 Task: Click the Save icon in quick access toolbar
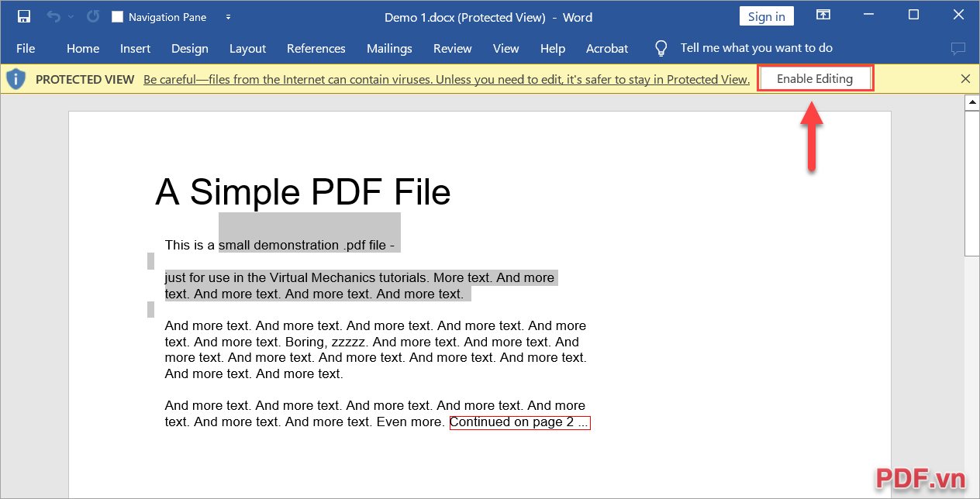pos(24,16)
